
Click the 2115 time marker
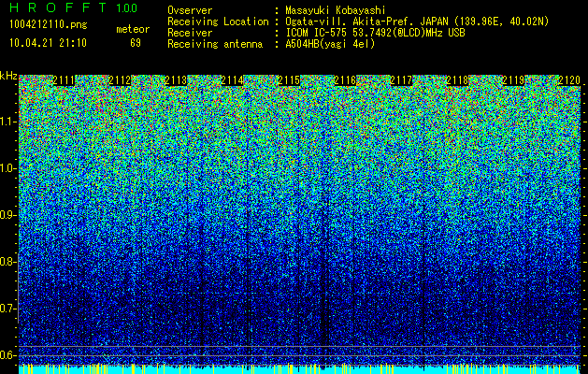(x=289, y=80)
